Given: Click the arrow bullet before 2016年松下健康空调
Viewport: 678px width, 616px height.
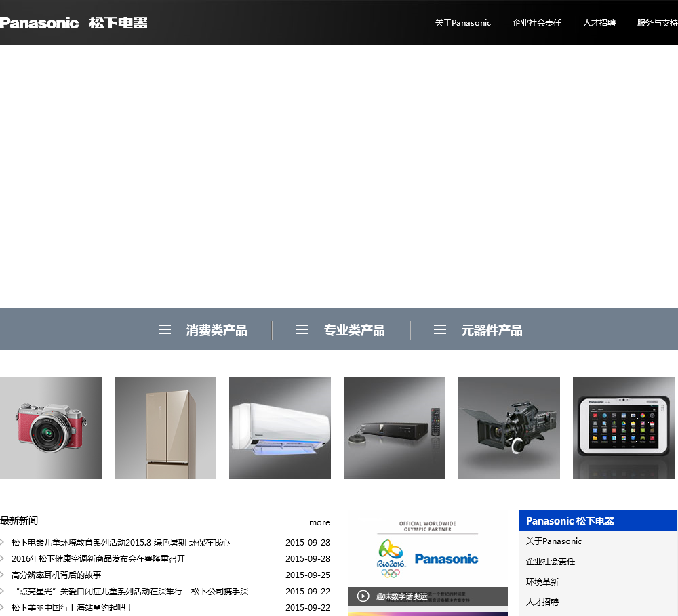Looking at the screenshot, I should coord(2,559).
